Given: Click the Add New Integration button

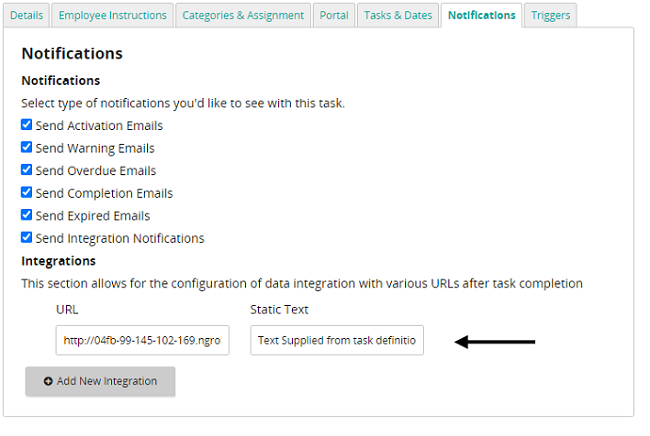Looking at the screenshot, I should click(100, 381).
